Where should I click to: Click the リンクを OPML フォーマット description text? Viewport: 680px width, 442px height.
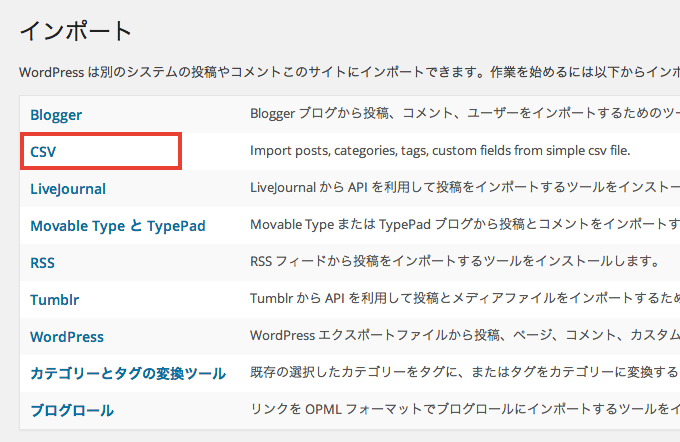tap(465, 409)
